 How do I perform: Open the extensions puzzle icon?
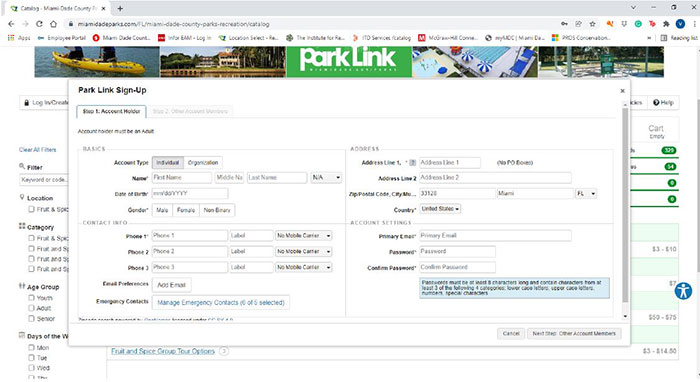pyautogui.click(x=666, y=24)
